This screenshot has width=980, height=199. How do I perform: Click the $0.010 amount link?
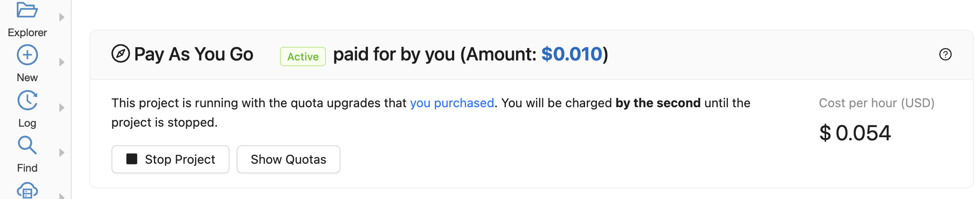tap(571, 54)
